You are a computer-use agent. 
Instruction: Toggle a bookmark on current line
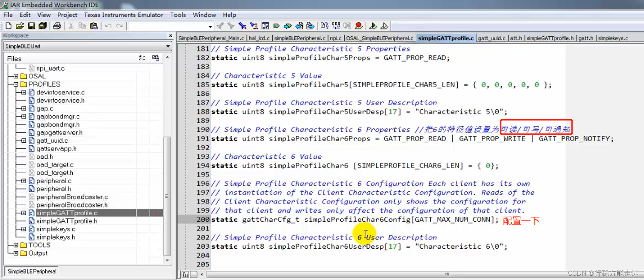276,26
